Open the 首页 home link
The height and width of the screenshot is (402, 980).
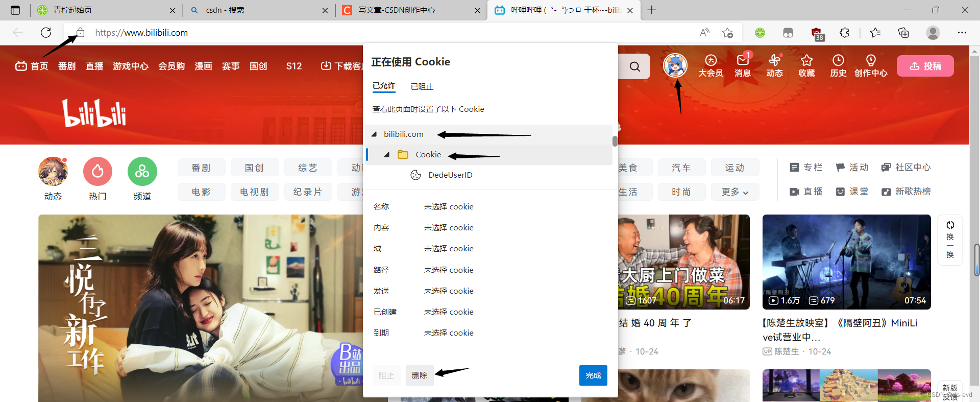point(32,66)
